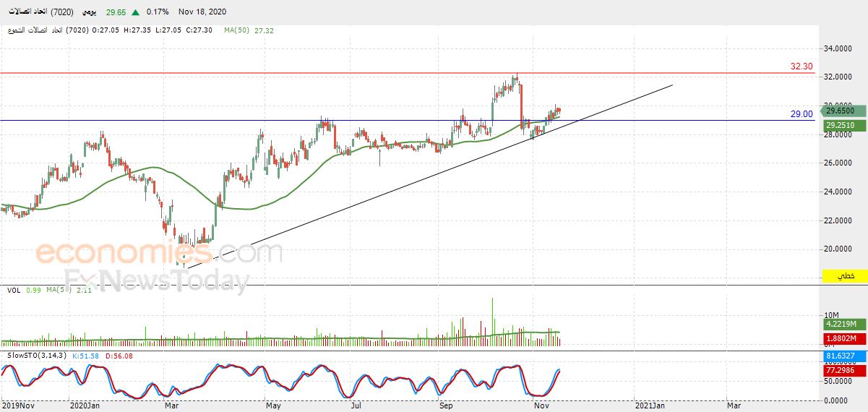Click the stochastic D:56.08 value
This screenshot has height=412, width=868.
120,356
